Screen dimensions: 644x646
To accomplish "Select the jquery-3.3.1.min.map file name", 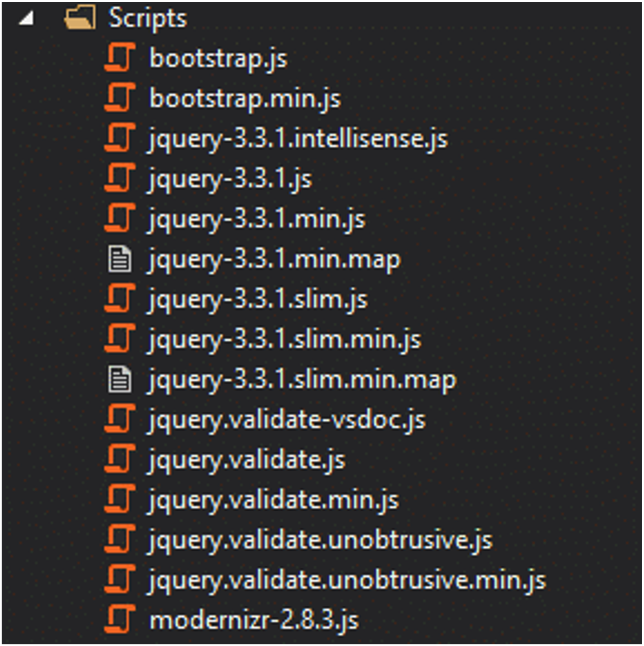I will click(274, 260).
